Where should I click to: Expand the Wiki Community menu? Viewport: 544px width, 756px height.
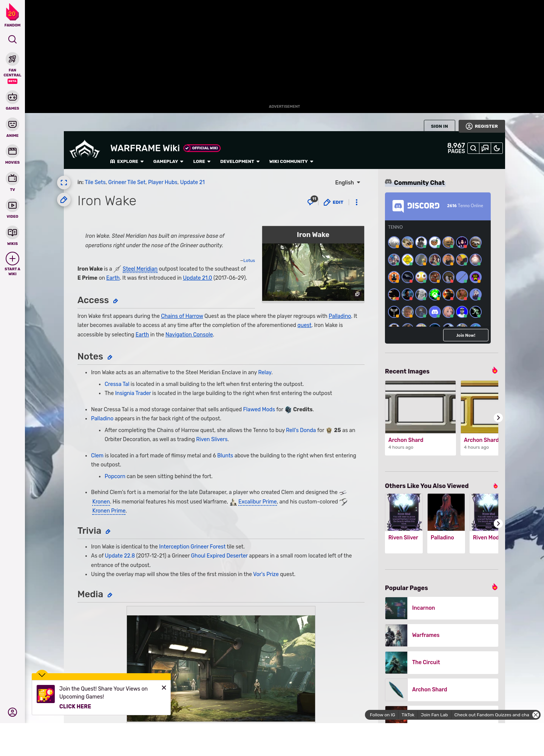291,161
